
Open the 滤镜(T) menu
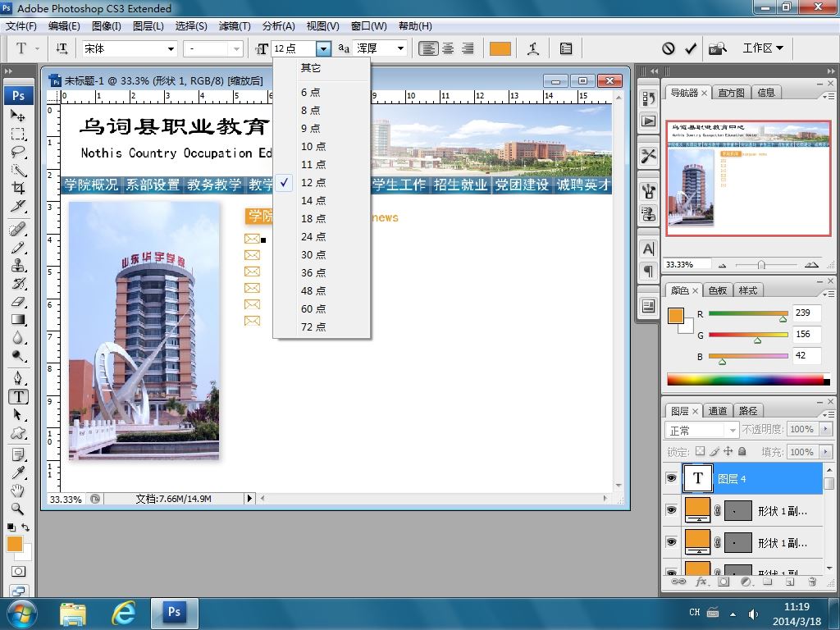point(235,25)
